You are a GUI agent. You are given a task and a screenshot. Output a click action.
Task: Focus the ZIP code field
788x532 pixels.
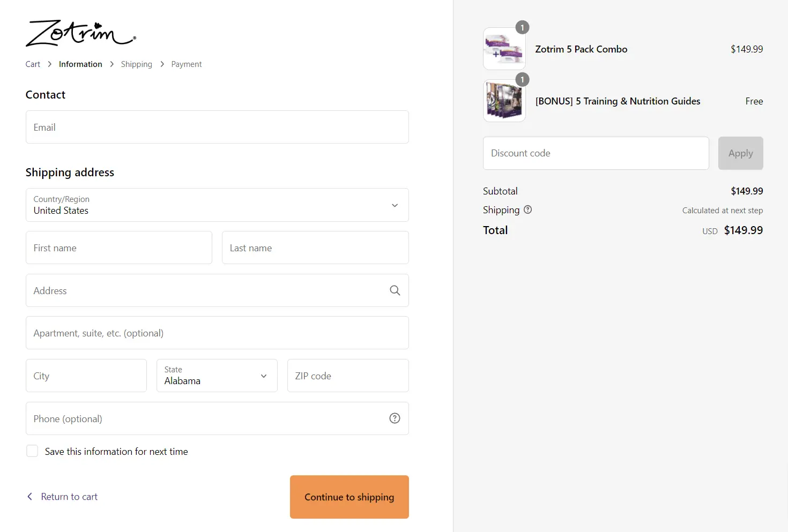(x=348, y=376)
